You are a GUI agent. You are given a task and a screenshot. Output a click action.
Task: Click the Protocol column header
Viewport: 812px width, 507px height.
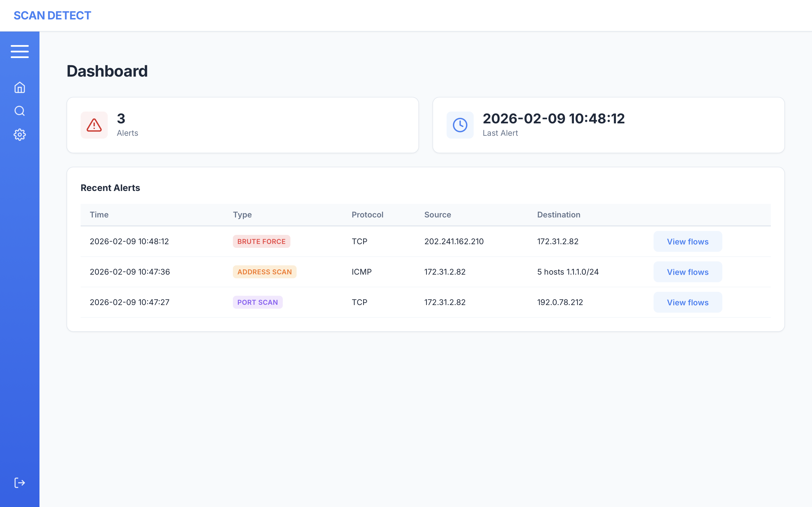tap(367, 215)
